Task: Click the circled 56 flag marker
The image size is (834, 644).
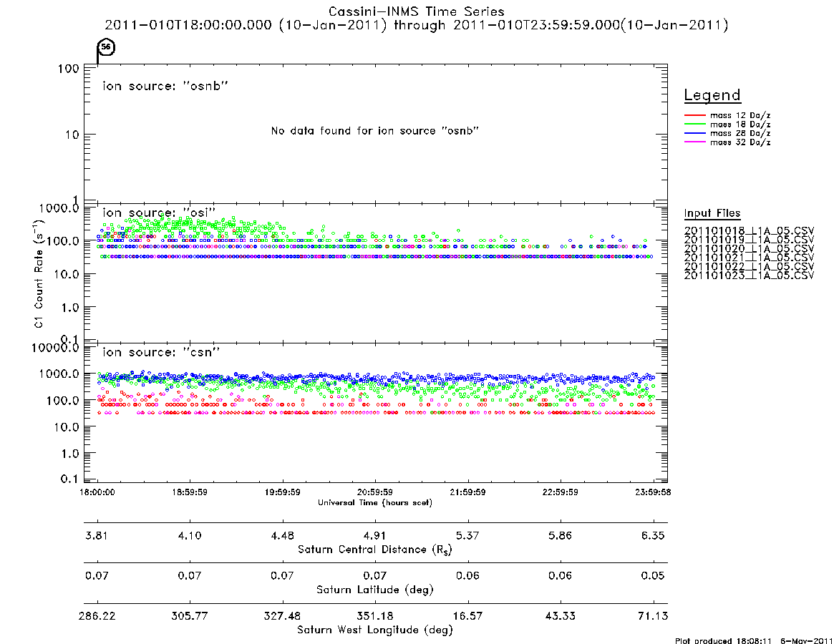Action: [107, 47]
